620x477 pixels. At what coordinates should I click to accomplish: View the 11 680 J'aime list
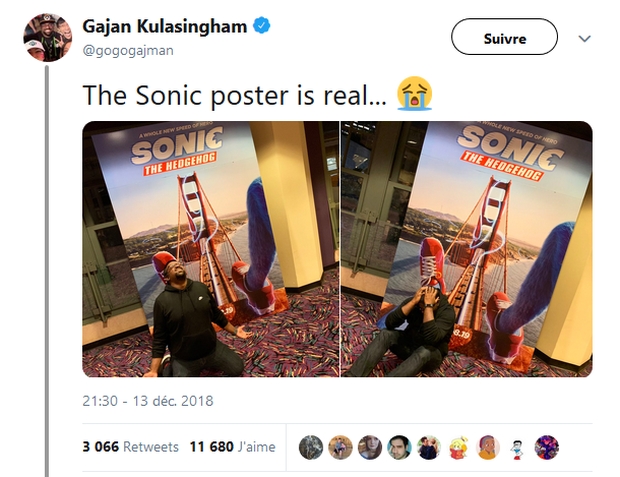click(x=231, y=447)
